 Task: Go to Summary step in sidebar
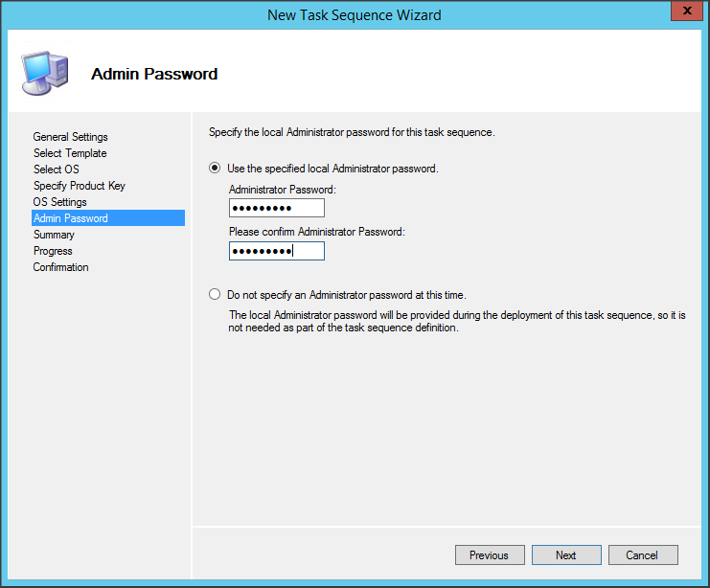[x=54, y=235]
